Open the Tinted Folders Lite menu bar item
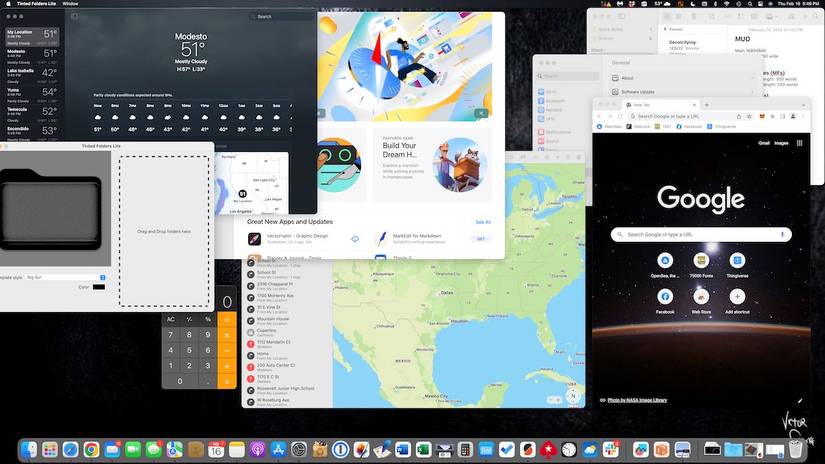 [36, 3]
